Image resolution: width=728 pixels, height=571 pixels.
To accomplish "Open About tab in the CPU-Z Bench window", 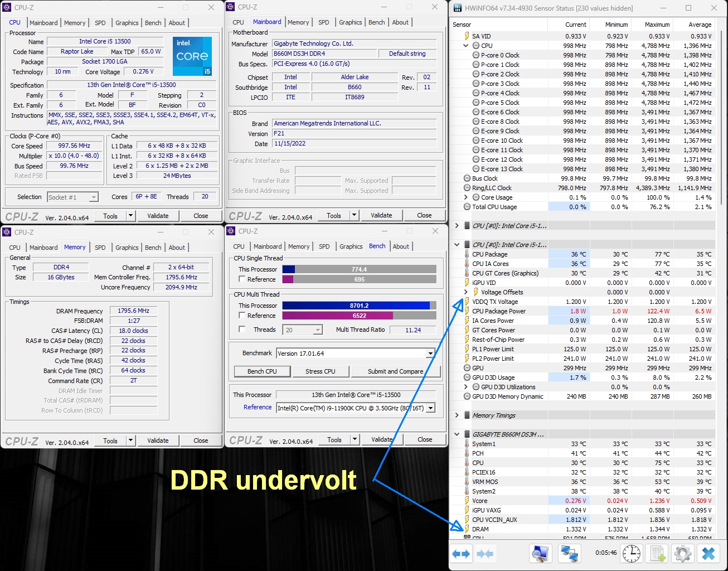I will (401, 246).
